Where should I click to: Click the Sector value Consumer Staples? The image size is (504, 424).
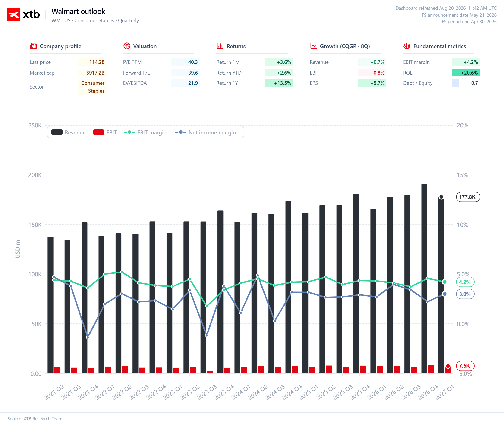click(x=92, y=87)
